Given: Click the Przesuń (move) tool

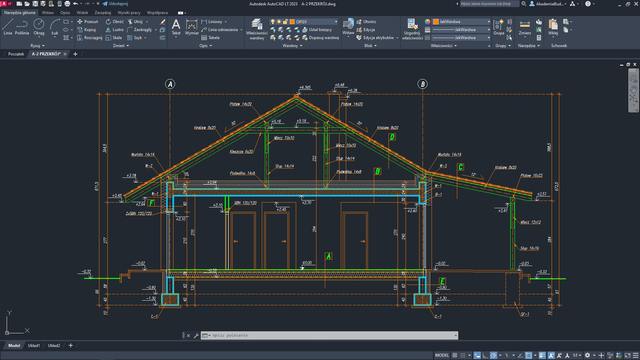Looking at the screenshot, I should [88, 22].
